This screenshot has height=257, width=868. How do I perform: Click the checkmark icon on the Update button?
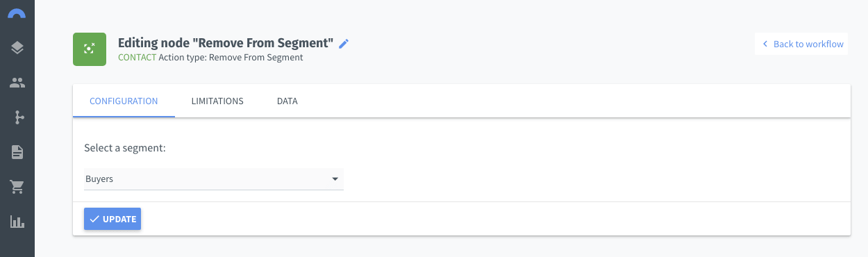94,219
